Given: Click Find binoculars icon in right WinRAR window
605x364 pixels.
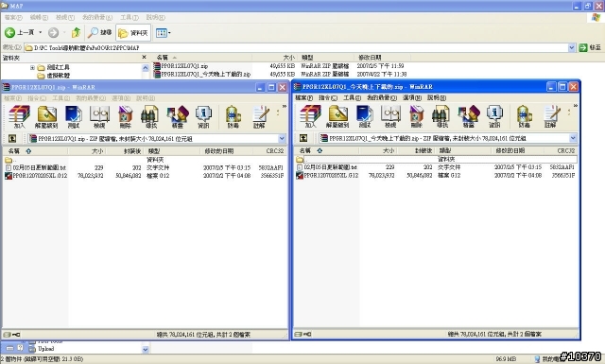Looking at the screenshot, I should (442, 116).
